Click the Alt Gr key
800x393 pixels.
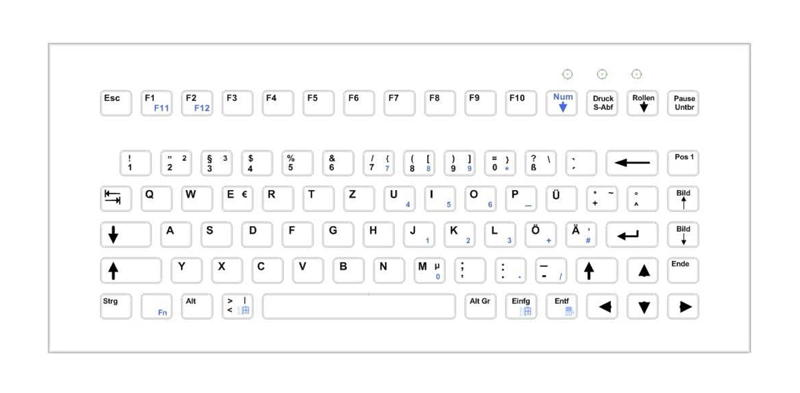tap(480, 306)
